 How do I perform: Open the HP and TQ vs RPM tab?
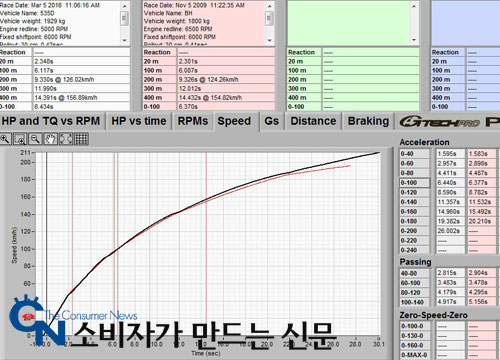[51, 121]
